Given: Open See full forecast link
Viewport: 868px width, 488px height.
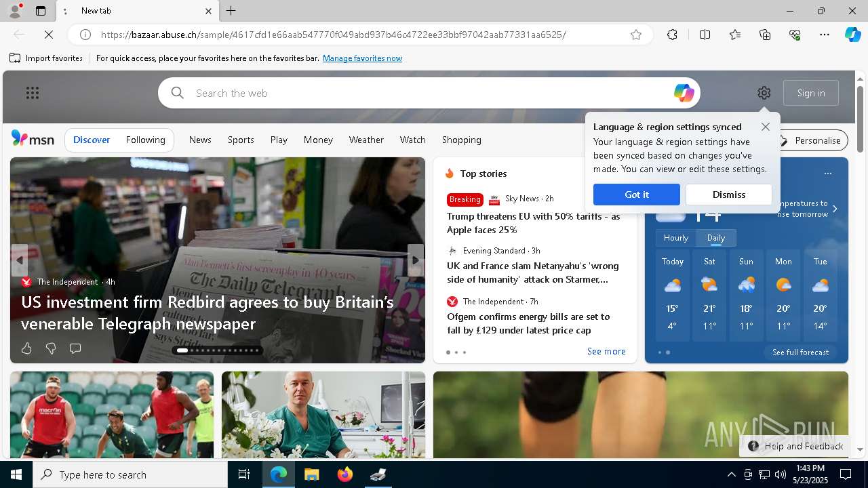Looking at the screenshot, I should pyautogui.click(x=800, y=352).
